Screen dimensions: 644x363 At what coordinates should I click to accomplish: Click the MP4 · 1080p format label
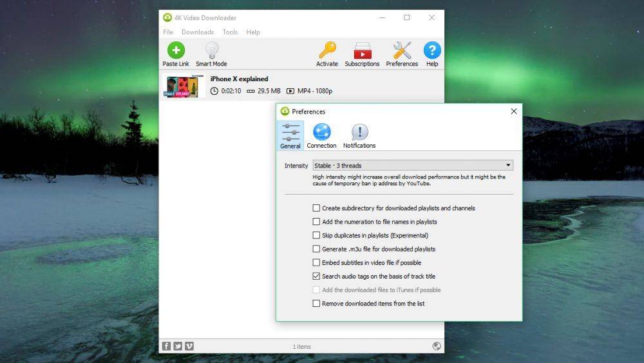pos(315,91)
